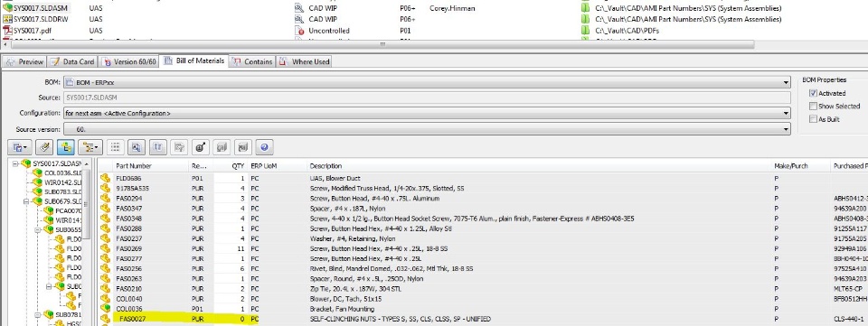The width and height of the screenshot is (868, 326).
Task: Click CAD WIP state icon for SYS0017.SLDASM
Action: [x=299, y=8]
